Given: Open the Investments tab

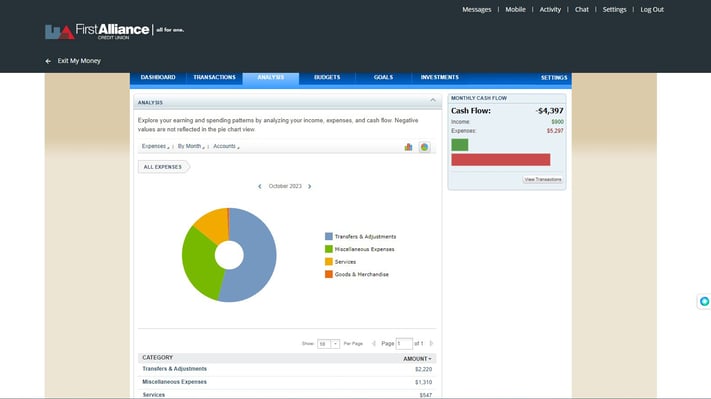Looking at the screenshot, I should [x=439, y=78].
